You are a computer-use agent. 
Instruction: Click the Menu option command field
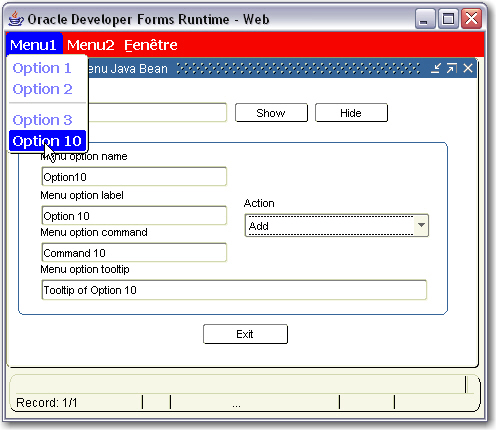point(134,253)
